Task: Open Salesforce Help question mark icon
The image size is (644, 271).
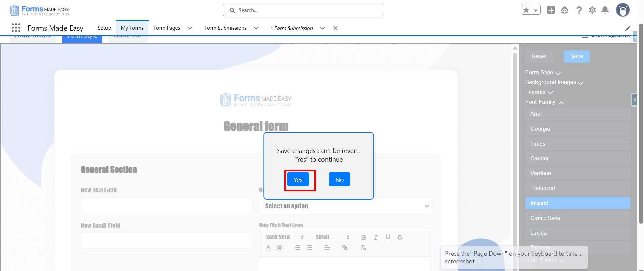Action: pos(579,10)
